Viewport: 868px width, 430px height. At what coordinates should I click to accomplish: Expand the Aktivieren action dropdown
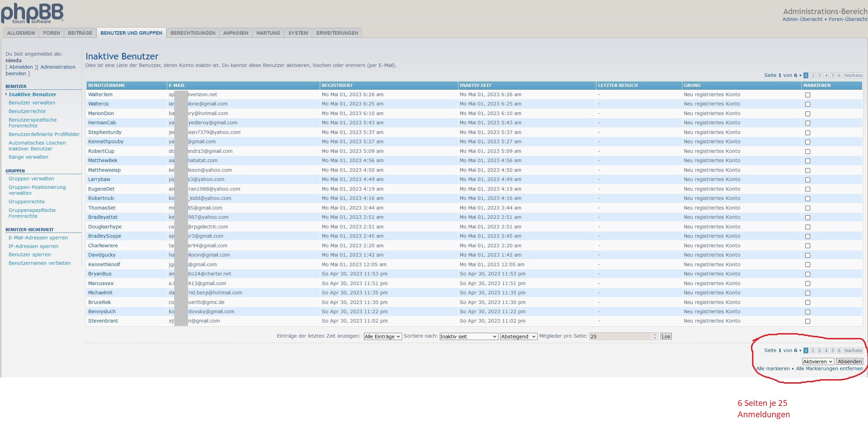coord(818,362)
